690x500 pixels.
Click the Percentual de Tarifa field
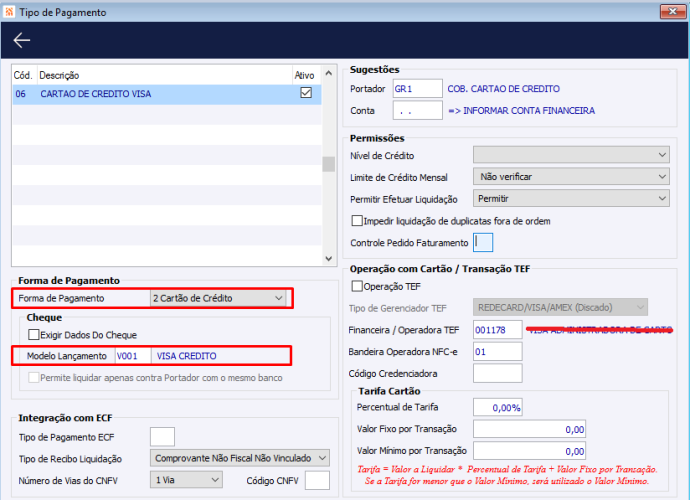(498, 407)
